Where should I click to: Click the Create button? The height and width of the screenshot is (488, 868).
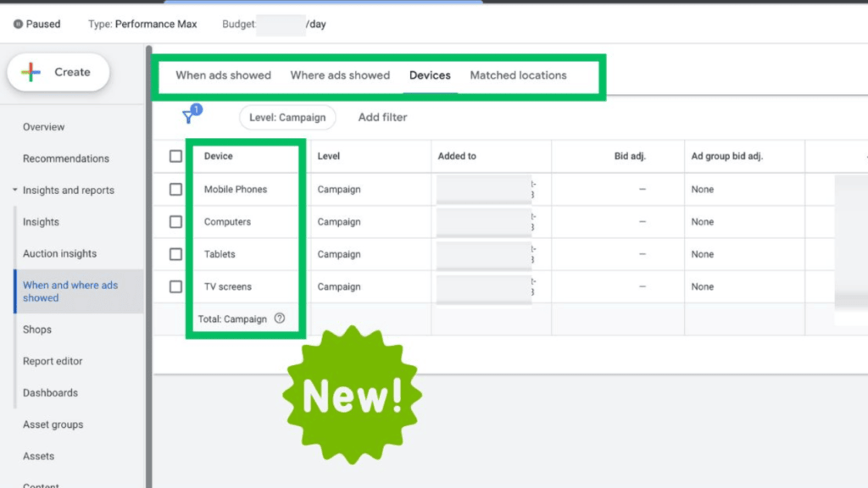58,72
